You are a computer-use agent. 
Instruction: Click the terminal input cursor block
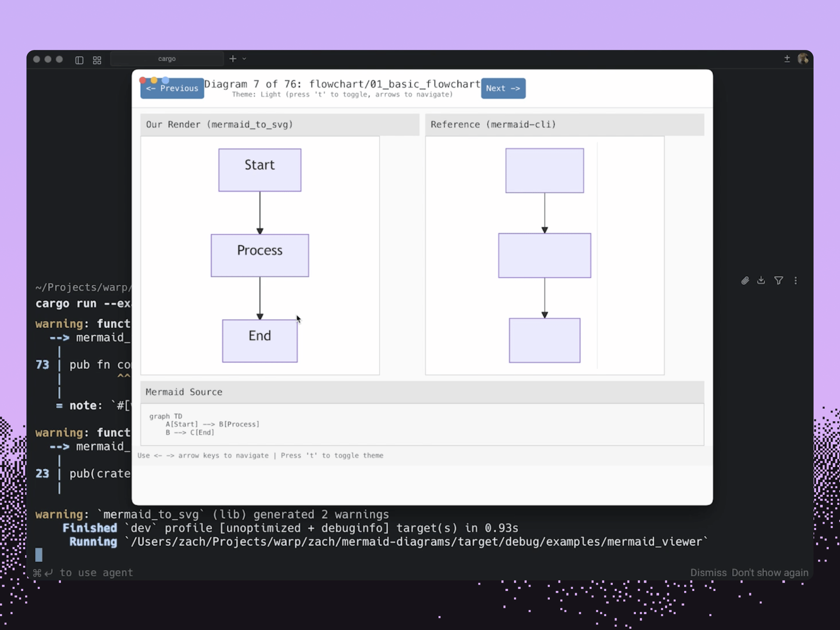(x=39, y=555)
